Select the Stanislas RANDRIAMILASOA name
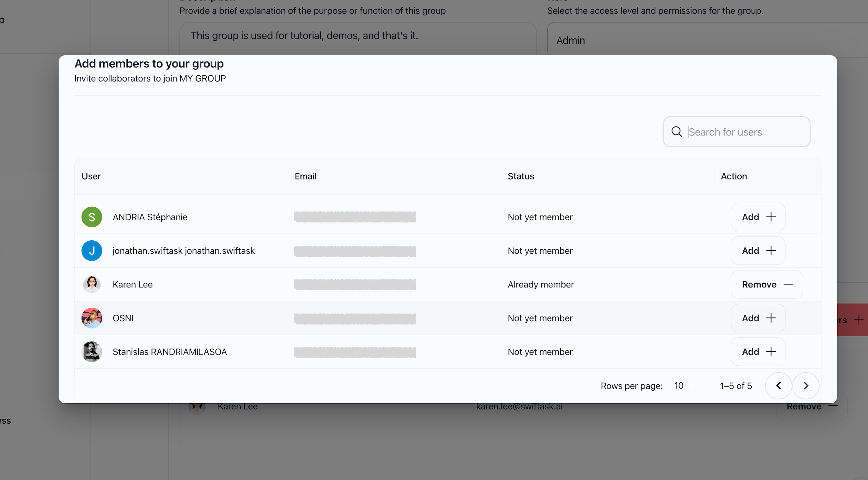 [x=170, y=352]
